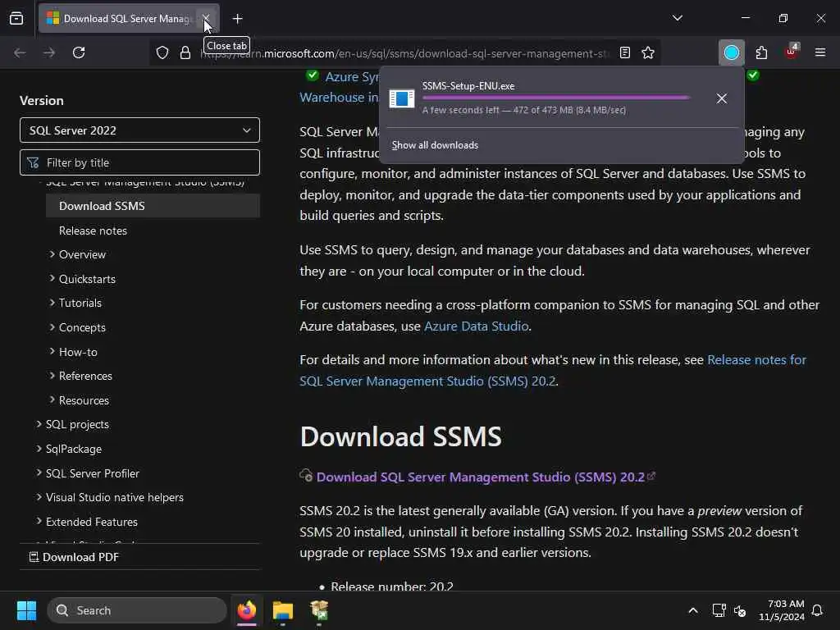Image resolution: width=840 pixels, height=630 pixels.
Task: Click the Download SSMS heading
Action: [400, 436]
